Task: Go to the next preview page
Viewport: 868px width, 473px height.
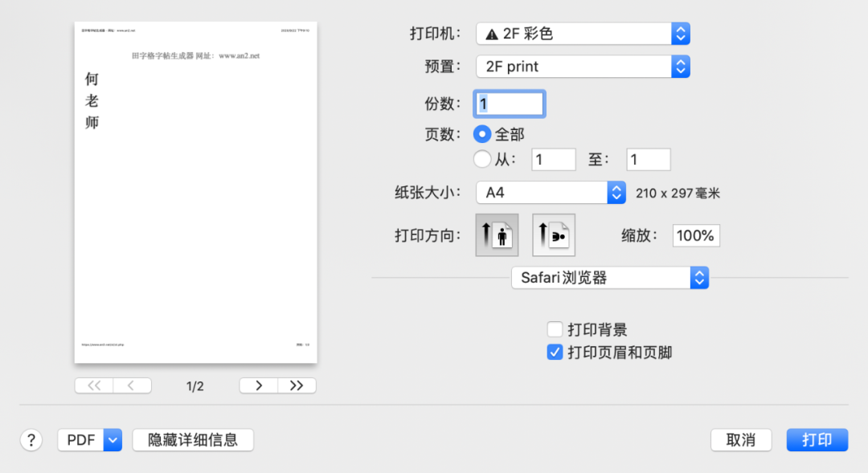Action: [x=258, y=385]
